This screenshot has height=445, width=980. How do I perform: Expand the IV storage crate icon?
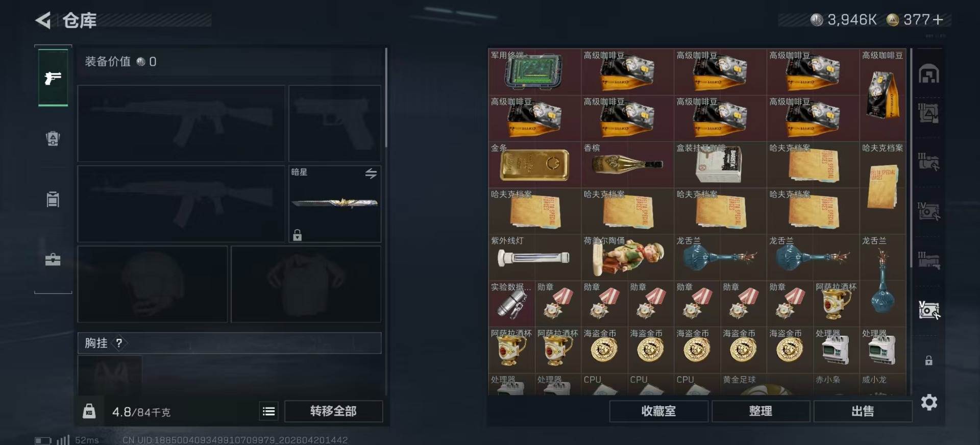coord(928,211)
